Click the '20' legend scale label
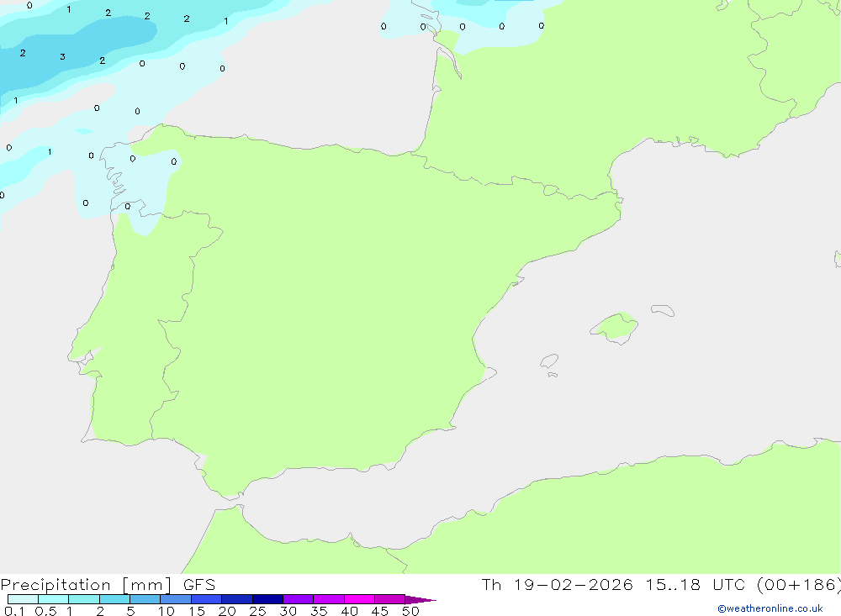Image resolution: width=841 pixels, height=616 pixels. pos(227,611)
